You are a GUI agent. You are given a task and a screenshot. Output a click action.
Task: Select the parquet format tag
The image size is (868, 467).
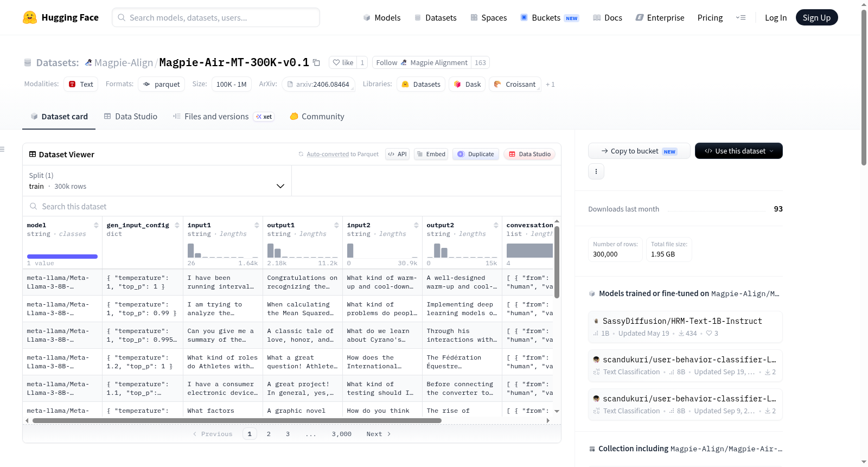point(162,84)
